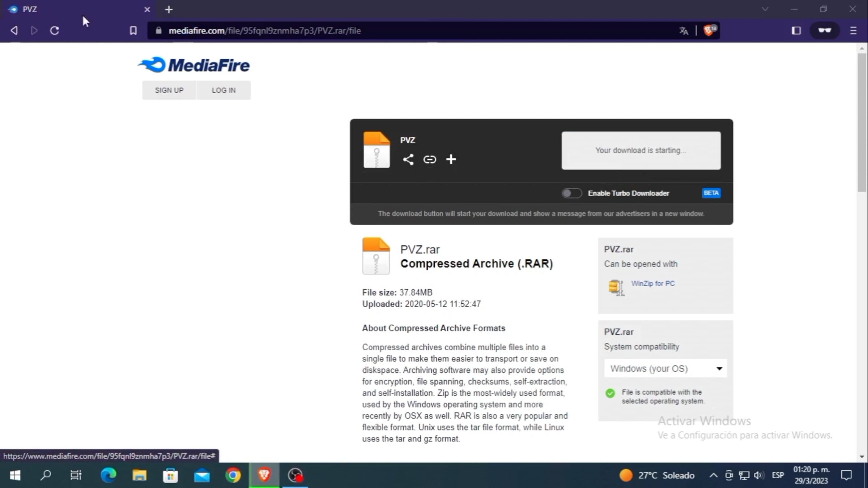Image resolution: width=868 pixels, height=488 pixels.
Task: Open a new browser tab
Action: tap(169, 10)
